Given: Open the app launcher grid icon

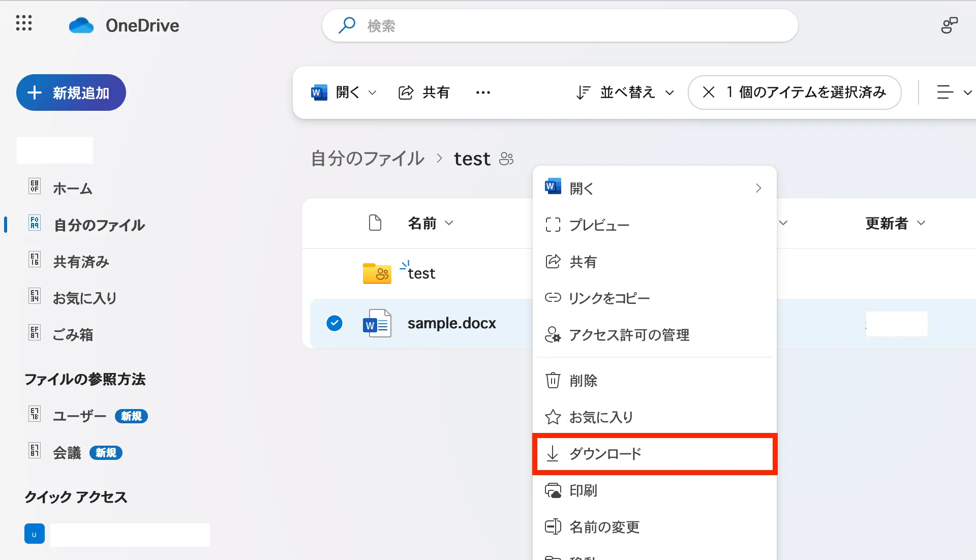Looking at the screenshot, I should tap(24, 23).
